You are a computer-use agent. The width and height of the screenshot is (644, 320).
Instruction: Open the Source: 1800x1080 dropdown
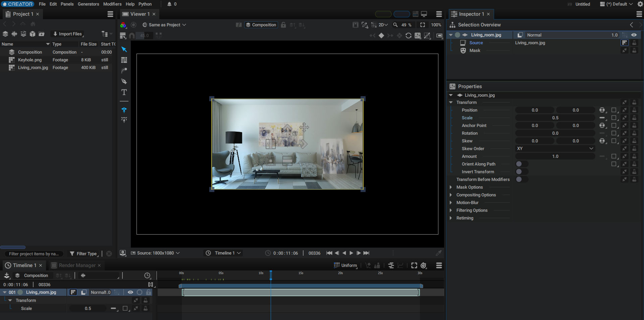pos(155,253)
